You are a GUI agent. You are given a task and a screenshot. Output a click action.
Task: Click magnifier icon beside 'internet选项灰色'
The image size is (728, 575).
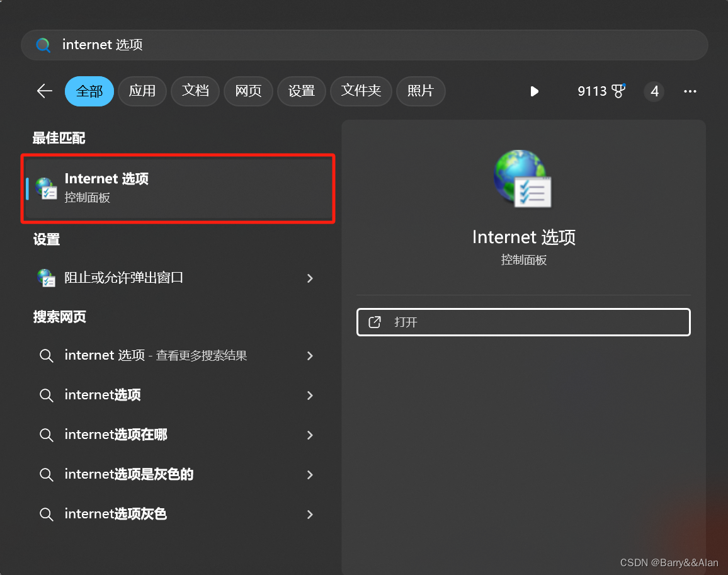(x=46, y=515)
